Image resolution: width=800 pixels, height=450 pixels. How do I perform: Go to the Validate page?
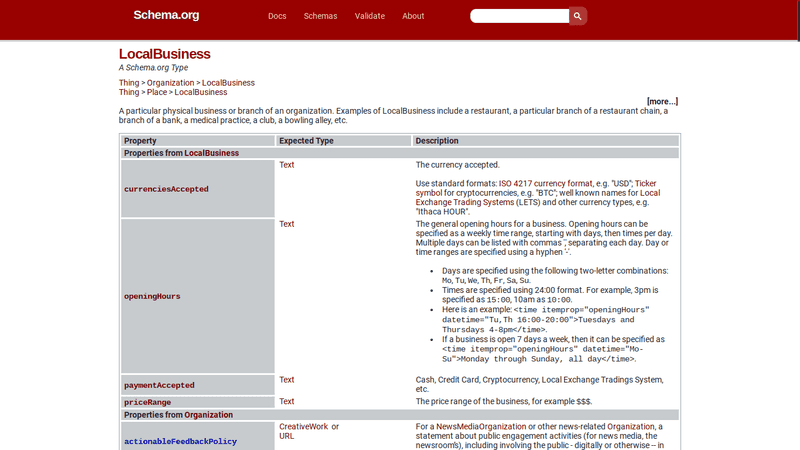coord(369,16)
